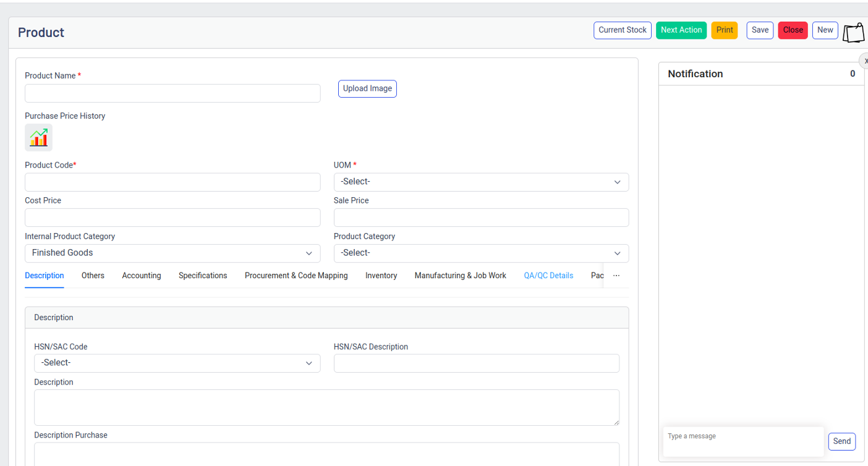Open the Specifications tab
The width and height of the screenshot is (868, 466).
203,276
